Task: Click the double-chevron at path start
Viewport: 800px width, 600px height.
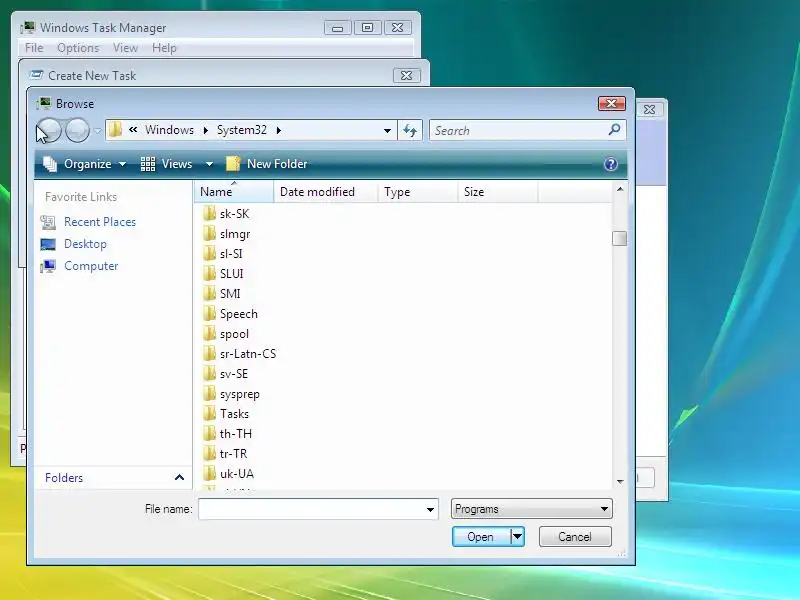Action: pos(133,130)
